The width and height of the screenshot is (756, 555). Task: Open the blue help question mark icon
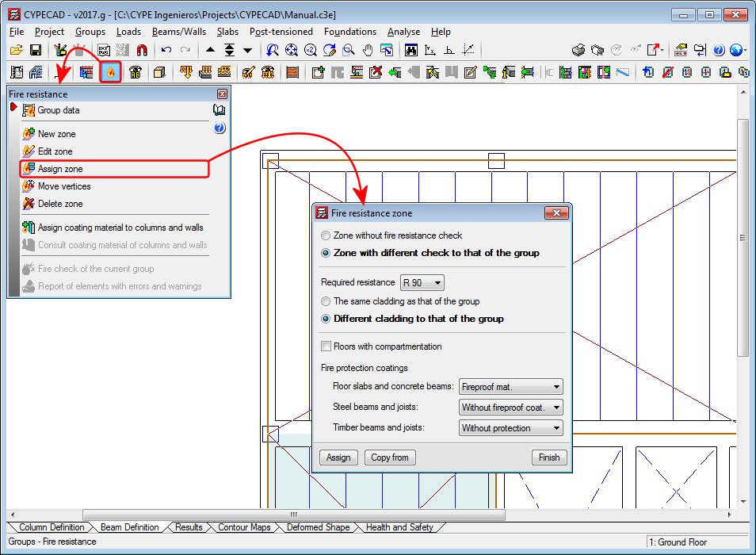click(x=719, y=50)
